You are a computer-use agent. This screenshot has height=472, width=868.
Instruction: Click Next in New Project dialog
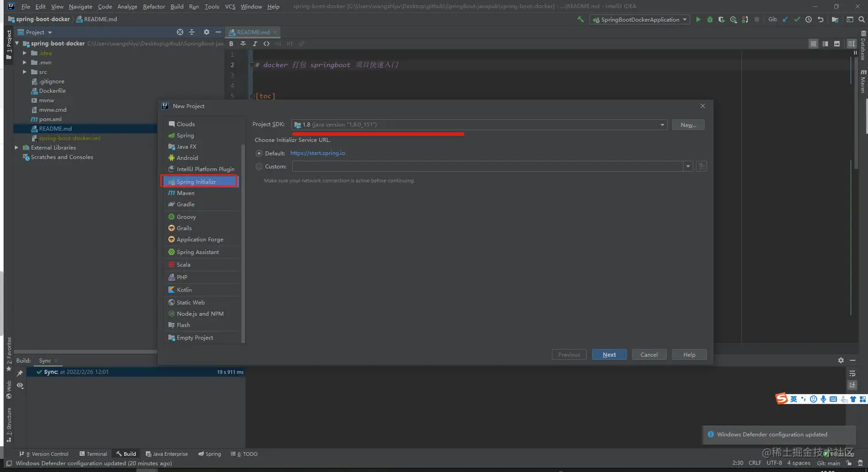tap(609, 355)
